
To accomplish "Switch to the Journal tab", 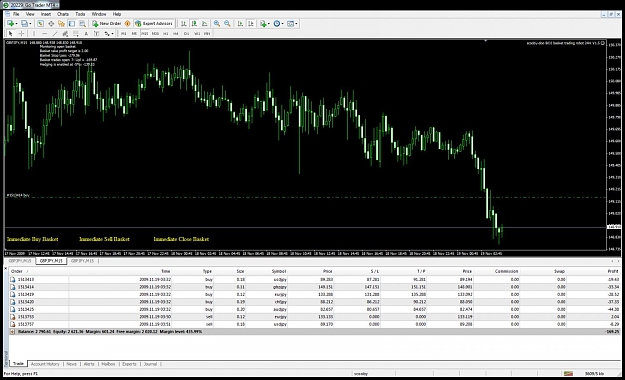I will point(150,364).
